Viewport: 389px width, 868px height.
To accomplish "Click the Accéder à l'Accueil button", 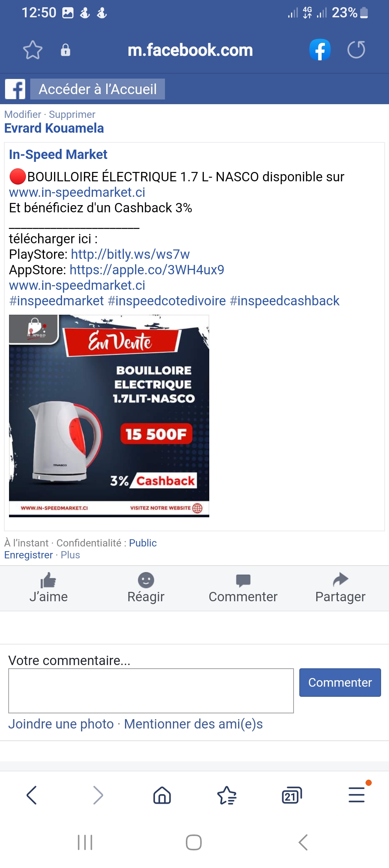I will (98, 89).
